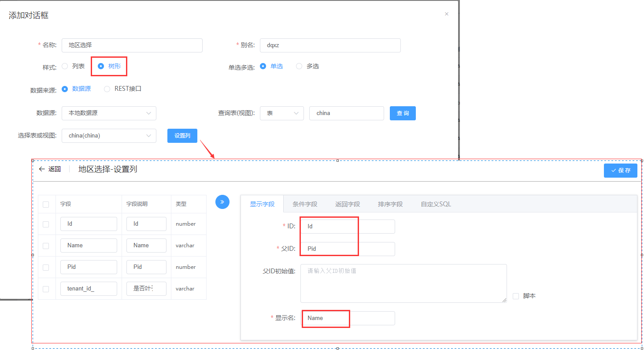644x350 pixels.
Task: Click the 别名 input field containing dqxz
Action: [x=330, y=45]
